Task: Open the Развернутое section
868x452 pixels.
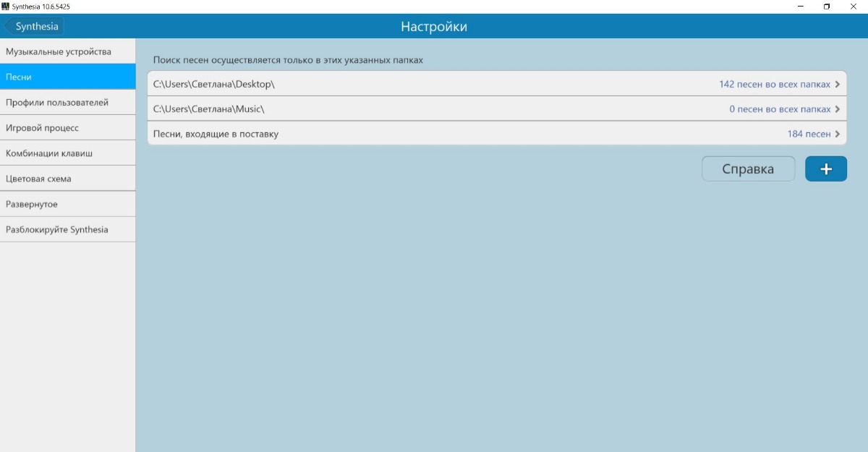Action: (x=67, y=204)
